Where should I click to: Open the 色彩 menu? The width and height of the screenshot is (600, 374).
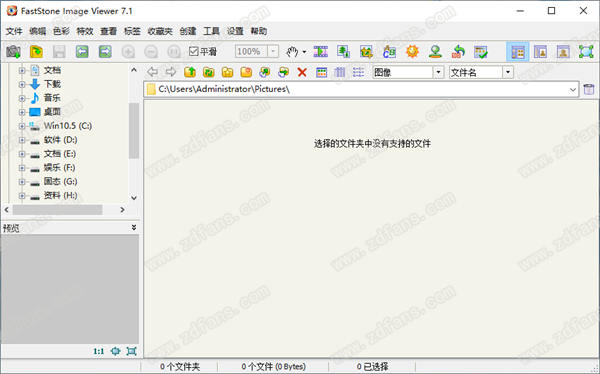61,31
